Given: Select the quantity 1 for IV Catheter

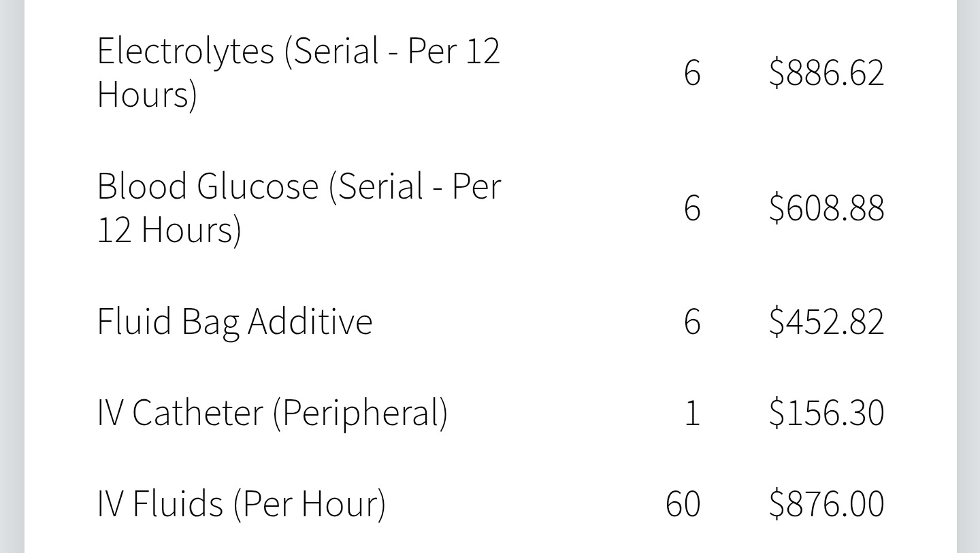Looking at the screenshot, I should [x=691, y=413].
